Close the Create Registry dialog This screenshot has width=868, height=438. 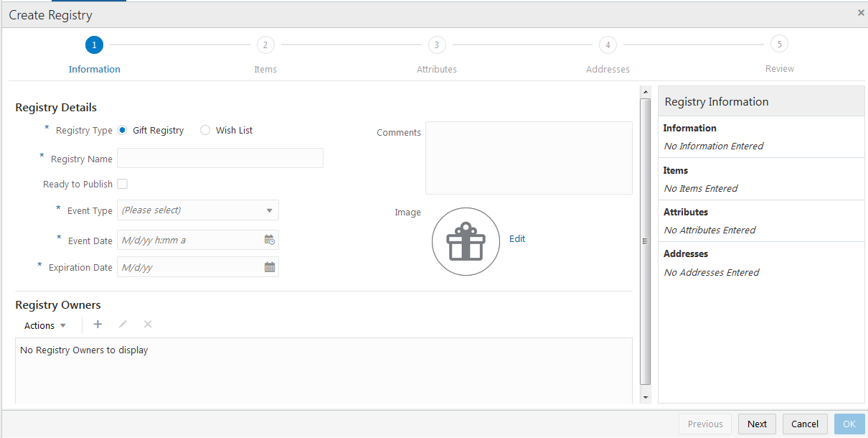861,13
